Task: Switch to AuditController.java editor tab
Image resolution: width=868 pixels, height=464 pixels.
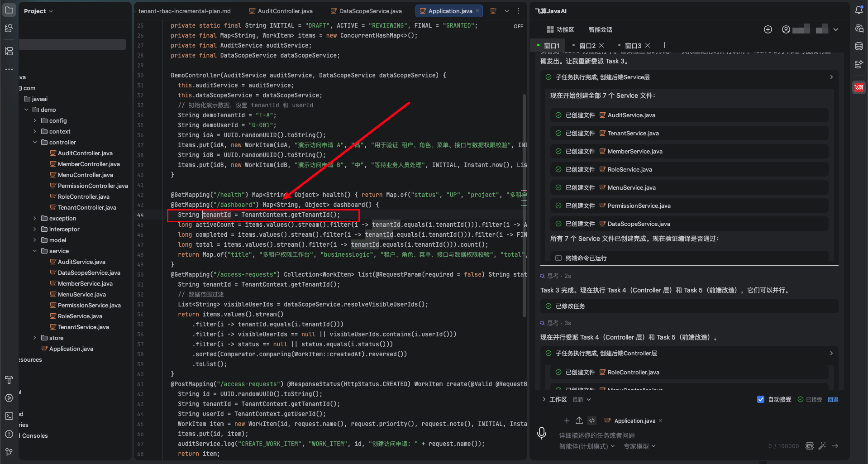Action: [281, 11]
